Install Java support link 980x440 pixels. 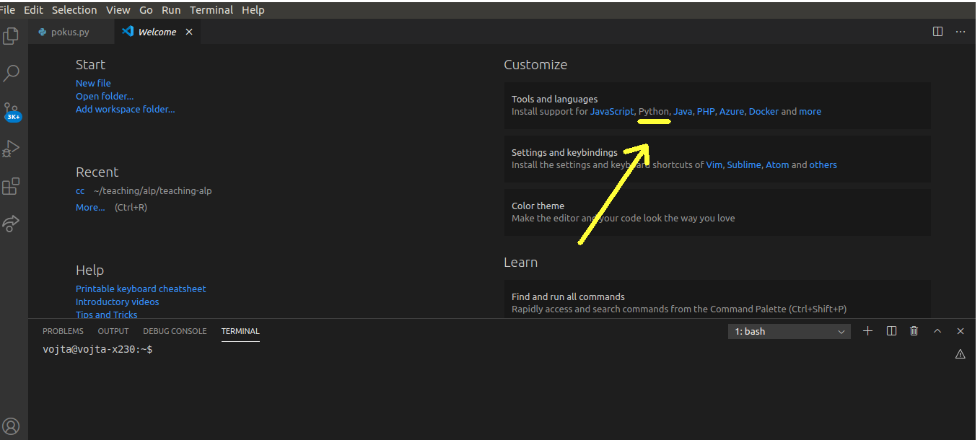click(683, 112)
